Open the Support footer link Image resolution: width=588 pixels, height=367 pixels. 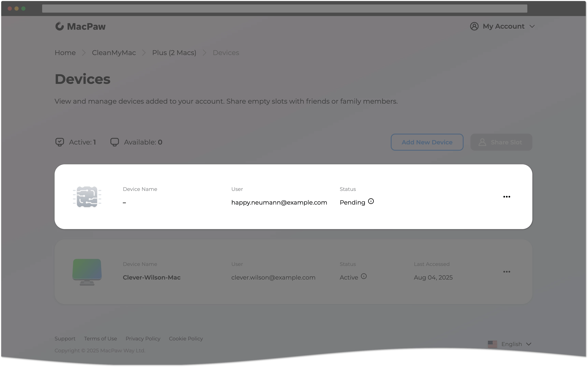(65, 339)
